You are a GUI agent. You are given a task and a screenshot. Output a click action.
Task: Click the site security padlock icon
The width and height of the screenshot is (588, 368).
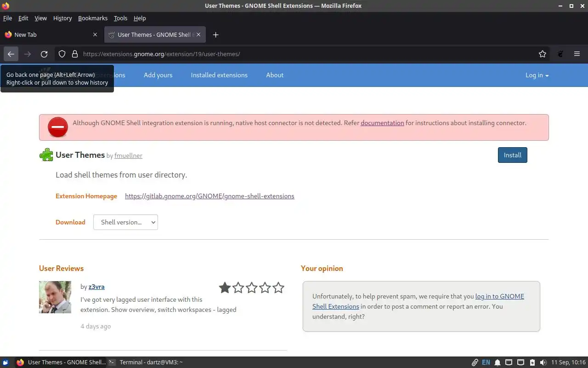pyautogui.click(x=75, y=54)
